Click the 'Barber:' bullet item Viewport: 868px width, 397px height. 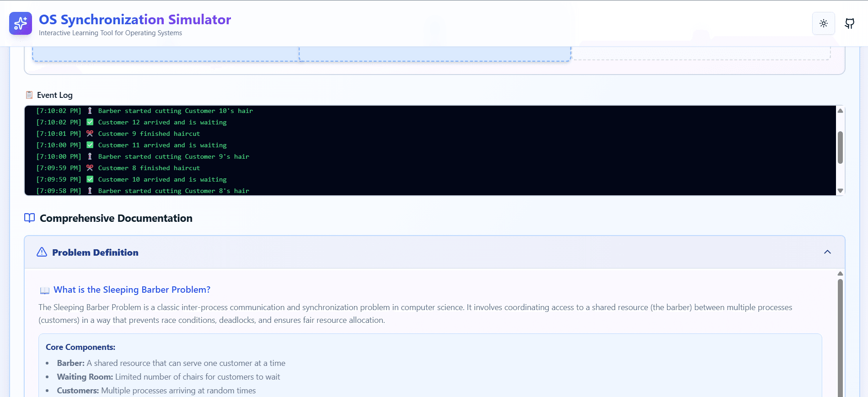[x=171, y=363]
